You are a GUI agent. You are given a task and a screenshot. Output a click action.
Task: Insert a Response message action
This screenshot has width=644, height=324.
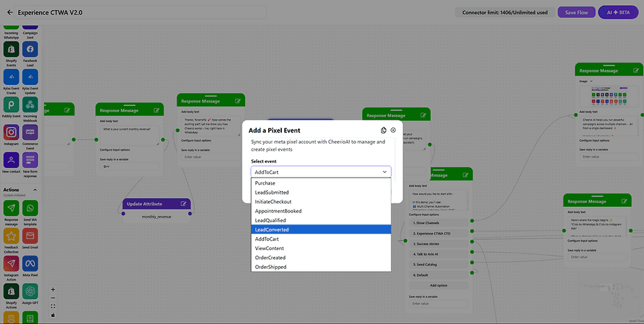pyautogui.click(x=11, y=208)
